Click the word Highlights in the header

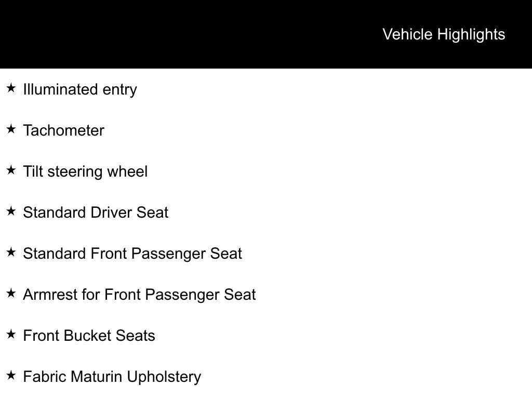[471, 34]
